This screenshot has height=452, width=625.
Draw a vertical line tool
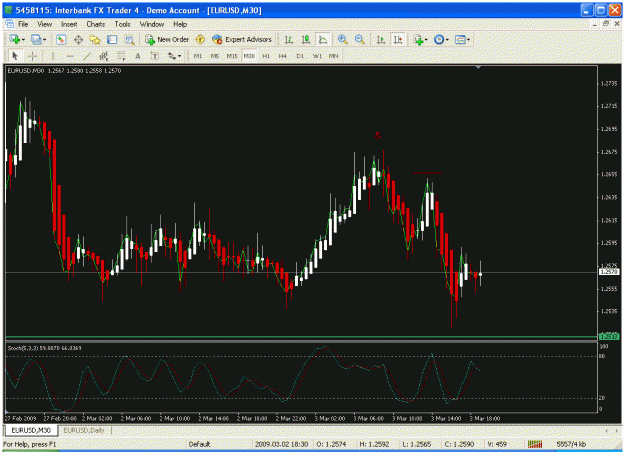tap(53, 56)
